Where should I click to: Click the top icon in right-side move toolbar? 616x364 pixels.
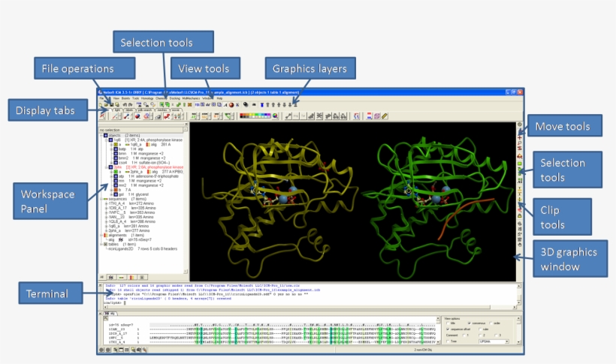(519, 124)
